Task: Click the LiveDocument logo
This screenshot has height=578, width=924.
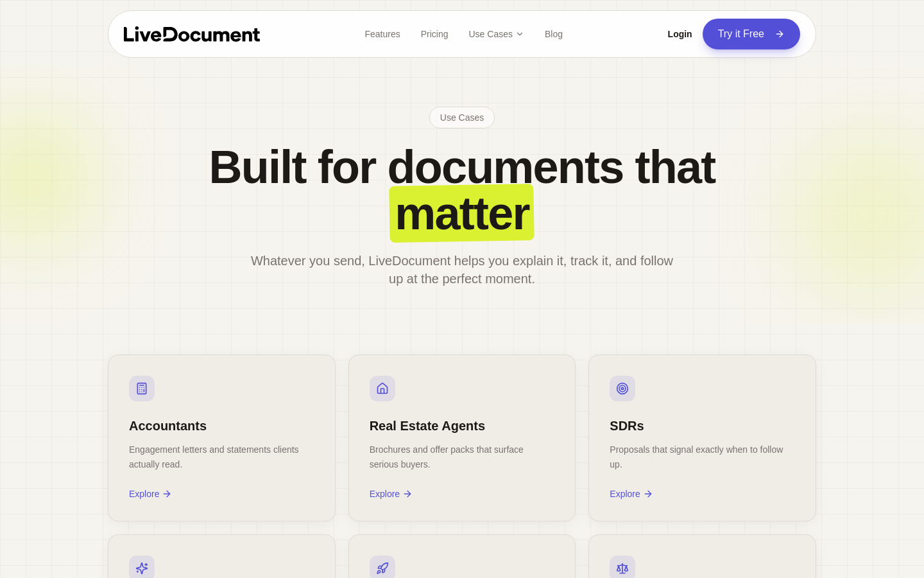Action: point(192,34)
